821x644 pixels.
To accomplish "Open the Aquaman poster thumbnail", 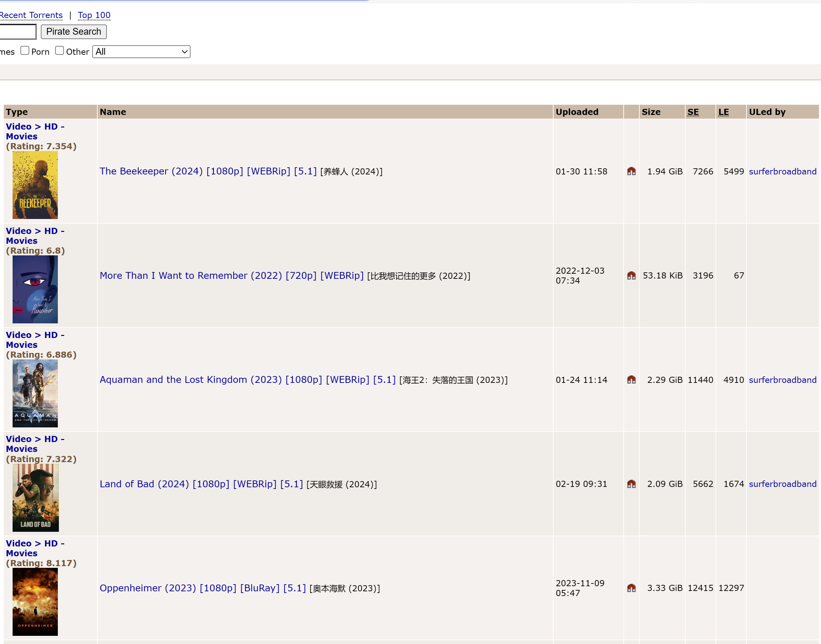I will pyautogui.click(x=35, y=393).
